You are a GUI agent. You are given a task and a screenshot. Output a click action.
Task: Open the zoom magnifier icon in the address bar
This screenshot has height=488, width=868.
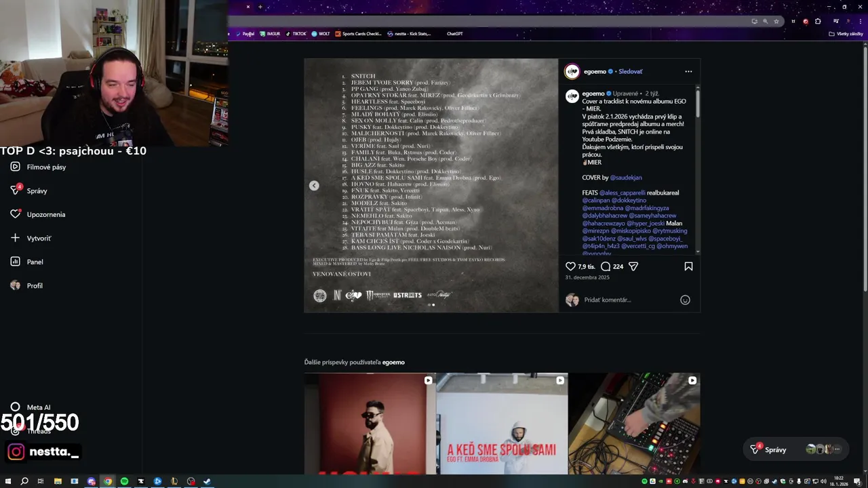point(766,21)
